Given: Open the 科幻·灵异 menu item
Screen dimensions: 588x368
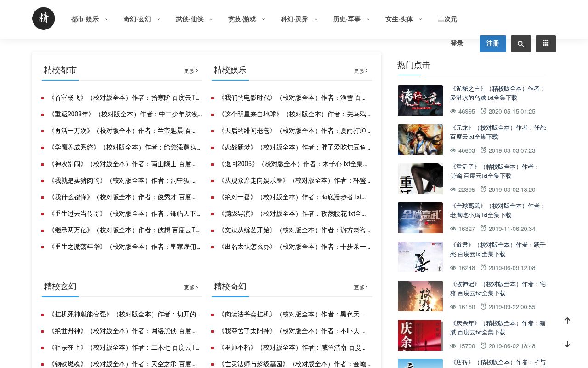Looking at the screenshot, I should [x=294, y=19].
